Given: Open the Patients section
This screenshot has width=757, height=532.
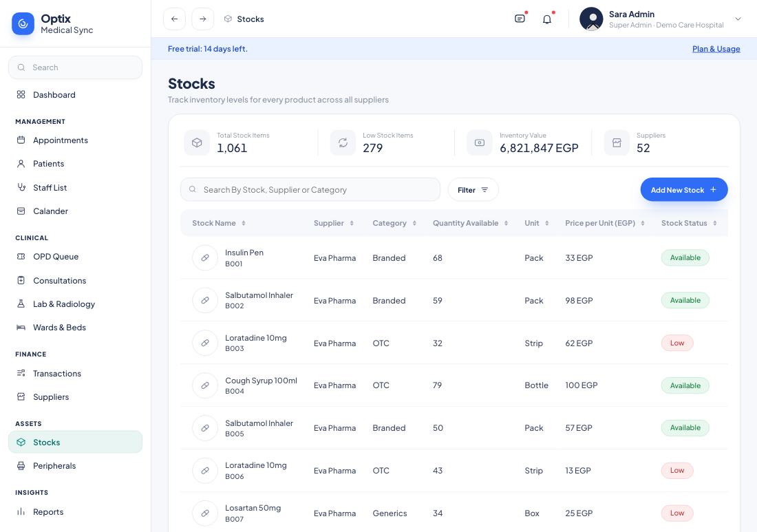Looking at the screenshot, I should click(x=75, y=164).
